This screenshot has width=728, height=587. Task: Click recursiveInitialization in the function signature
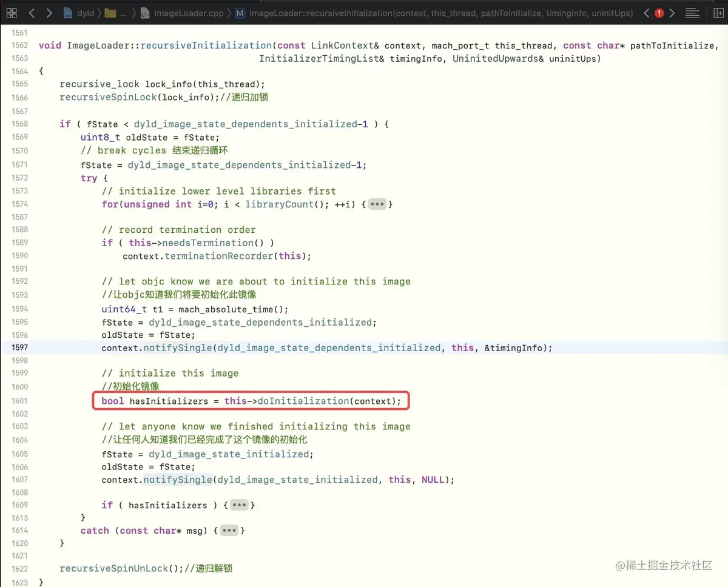[206, 45]
